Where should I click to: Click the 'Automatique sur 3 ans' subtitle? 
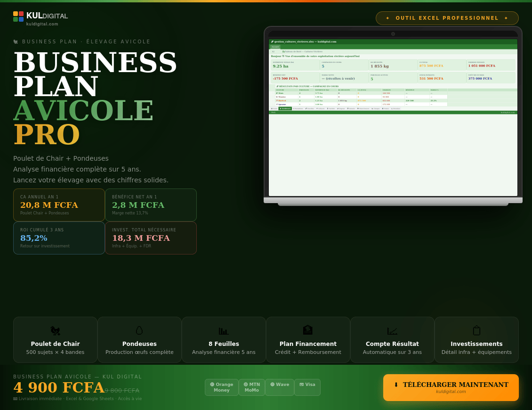392,352
